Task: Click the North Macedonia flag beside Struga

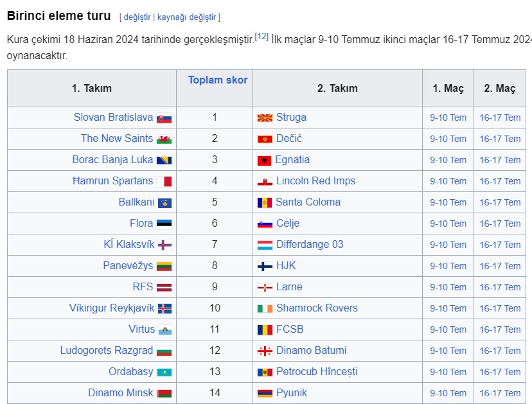Action: click(x=265, y=118)
